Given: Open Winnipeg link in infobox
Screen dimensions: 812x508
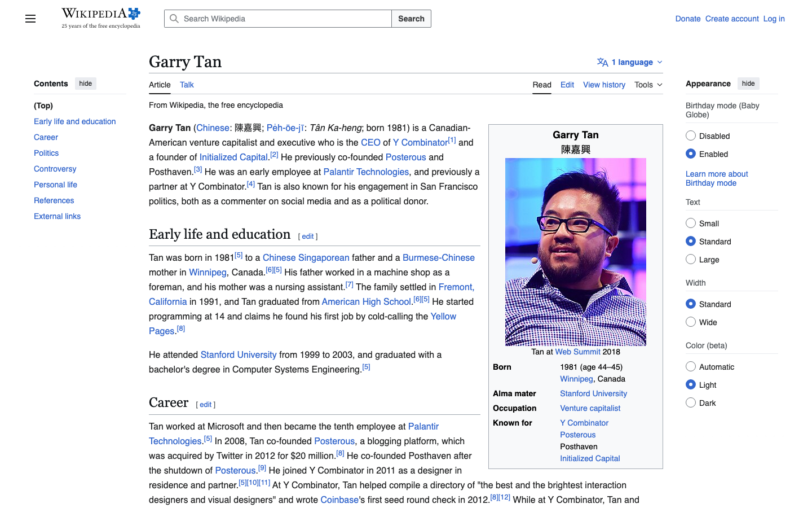Looking at the screenshot, I should (576, 379).
